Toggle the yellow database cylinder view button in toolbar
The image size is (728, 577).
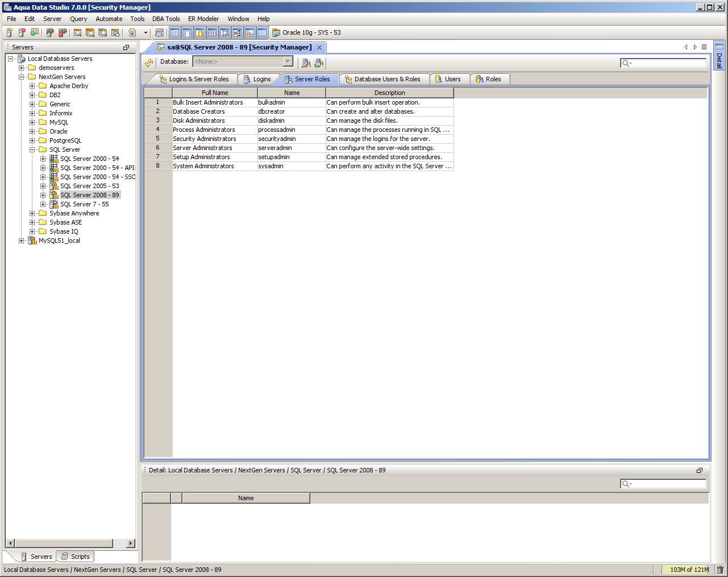click(199, 32)
